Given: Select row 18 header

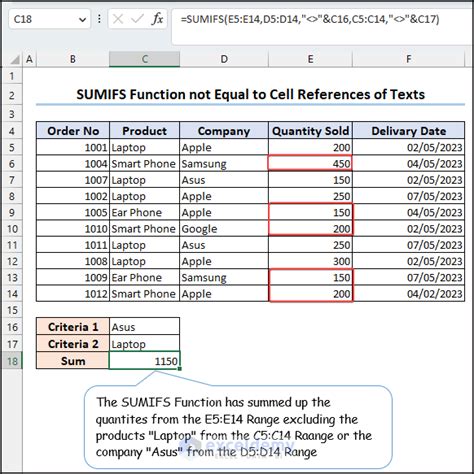Looking at the screenshot, I should pyautogui.click(x=12, y=361).
